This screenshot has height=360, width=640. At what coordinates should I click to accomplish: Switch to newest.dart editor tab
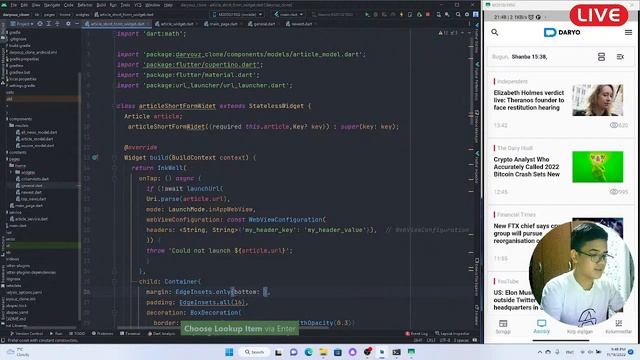pyautogui.click(x=300, y=24)
